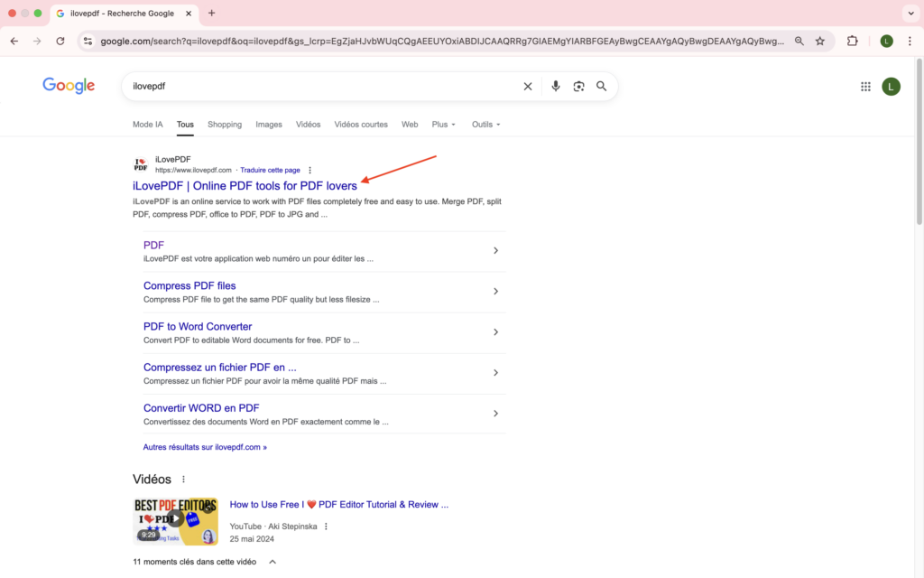Open Chrome extensions puzzle icon
This screenshot has width=924, height=578.
click(x=852, y=41)
